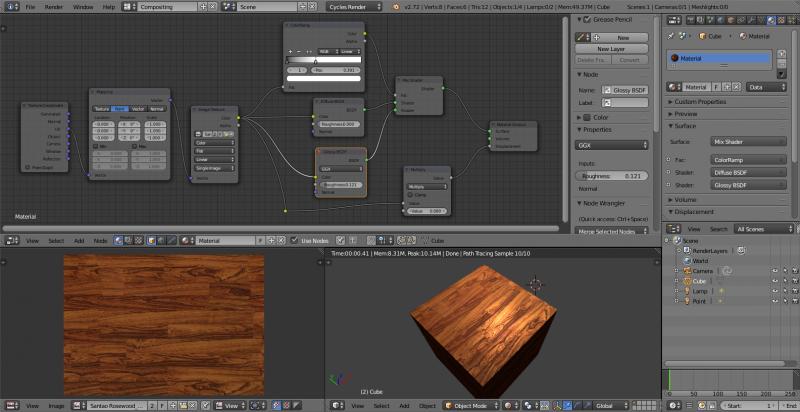800x412 pixels.
Task: Select the Cube object icon in outliner
Action: [x=686, y=281]
